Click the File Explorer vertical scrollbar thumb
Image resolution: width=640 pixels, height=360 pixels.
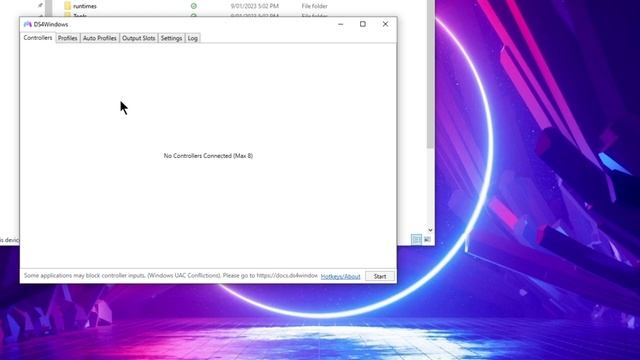coord(430,73)
